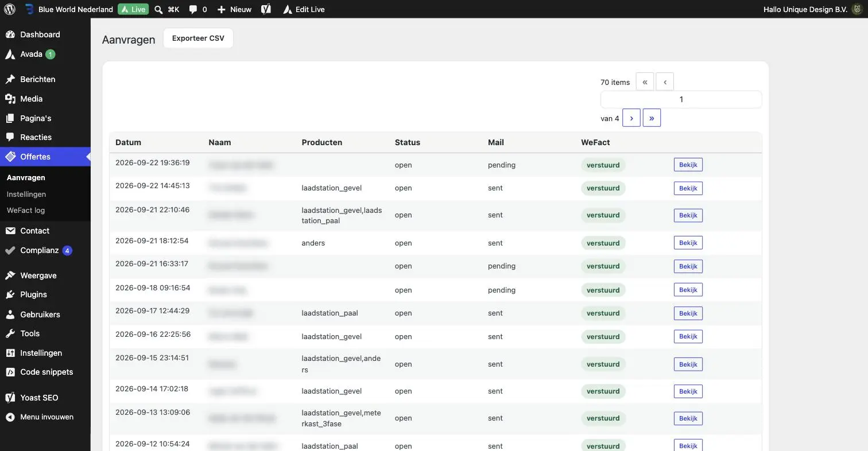This screenshot has width=868, height=451.
Task: Click the Gebruikers person icon
Action: tap(10, 314)
